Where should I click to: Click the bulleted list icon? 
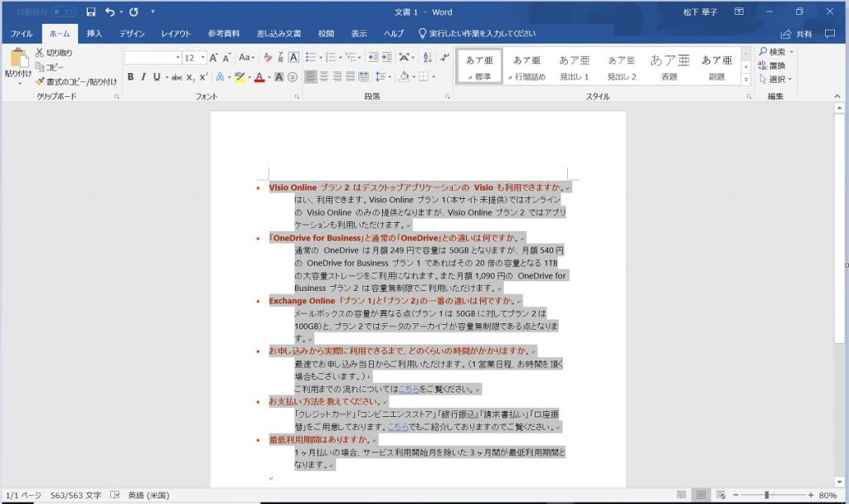pyautogui.click(x=311, y=57)
